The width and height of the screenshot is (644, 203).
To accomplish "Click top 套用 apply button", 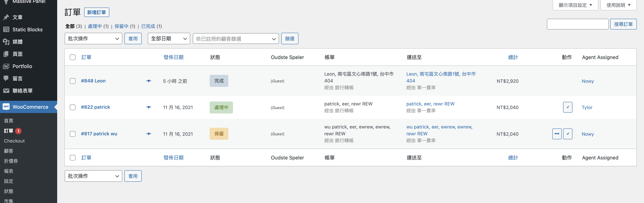I will click(133, 39).
